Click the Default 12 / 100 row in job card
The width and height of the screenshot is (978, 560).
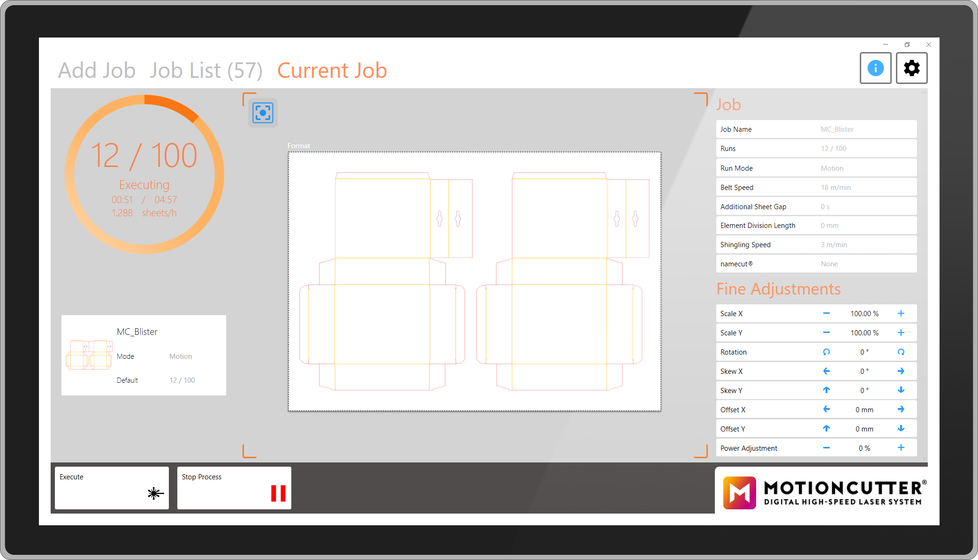coord(156,380)
